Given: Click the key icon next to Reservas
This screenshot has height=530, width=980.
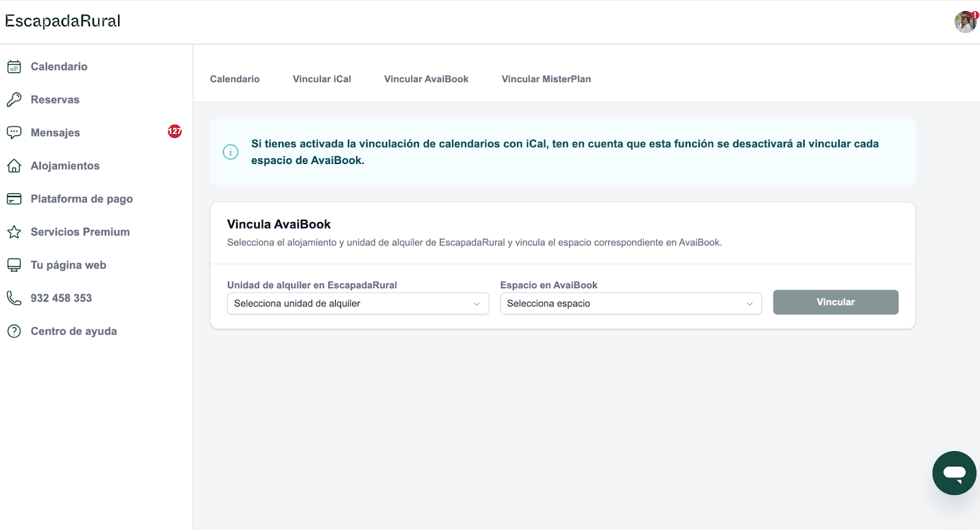Looking at the screenshot, I should tap(14, 100).
